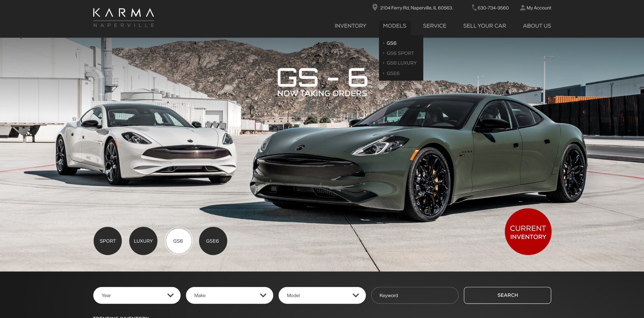Open the dealership address link
This screenshot has height=318, width=644.
[416, 8]
